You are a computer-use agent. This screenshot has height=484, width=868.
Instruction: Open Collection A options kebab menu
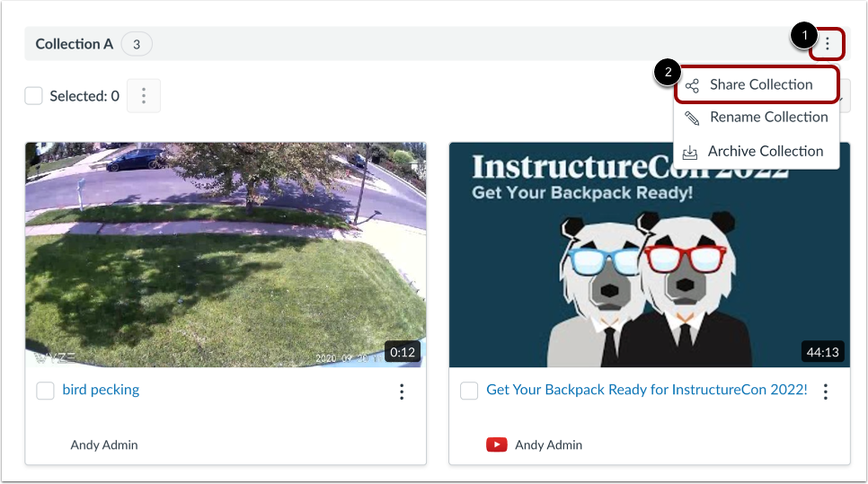tap(827, 44)
